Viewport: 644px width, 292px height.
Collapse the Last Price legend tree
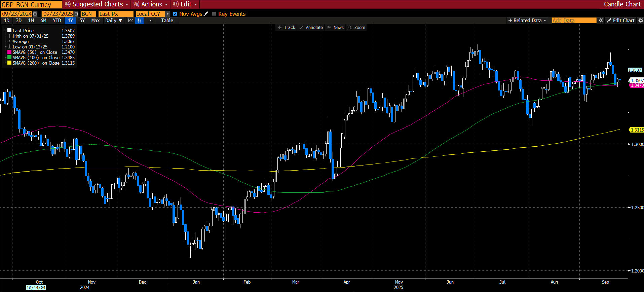[x=5, y=31]
